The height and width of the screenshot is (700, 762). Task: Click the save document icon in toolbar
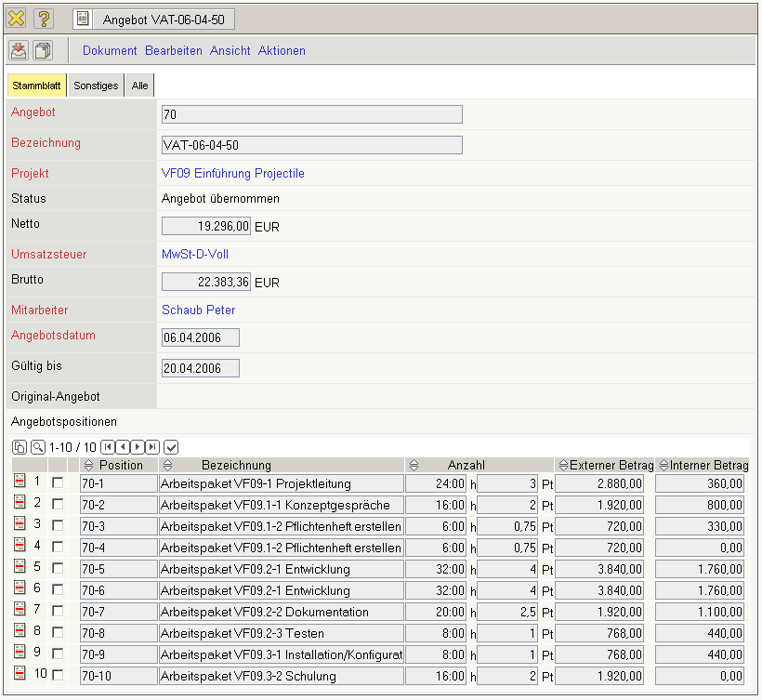[x=19, y=50]
